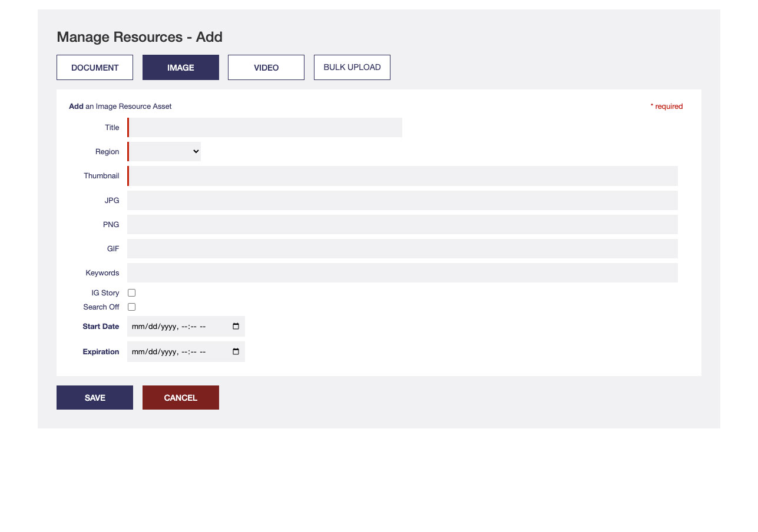Expand the Region dropdown
The image size is (758, 532).
point(165,152)
